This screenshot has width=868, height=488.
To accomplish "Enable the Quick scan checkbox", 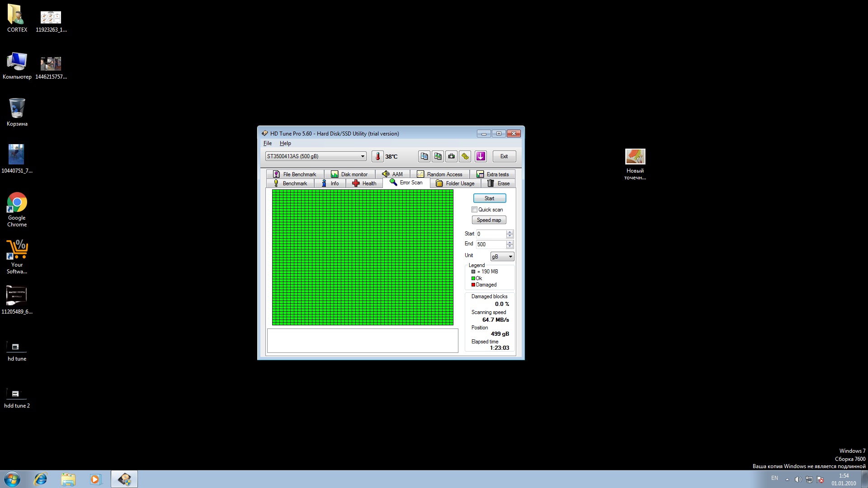I will pyautogui.click(x=474, y=210).
